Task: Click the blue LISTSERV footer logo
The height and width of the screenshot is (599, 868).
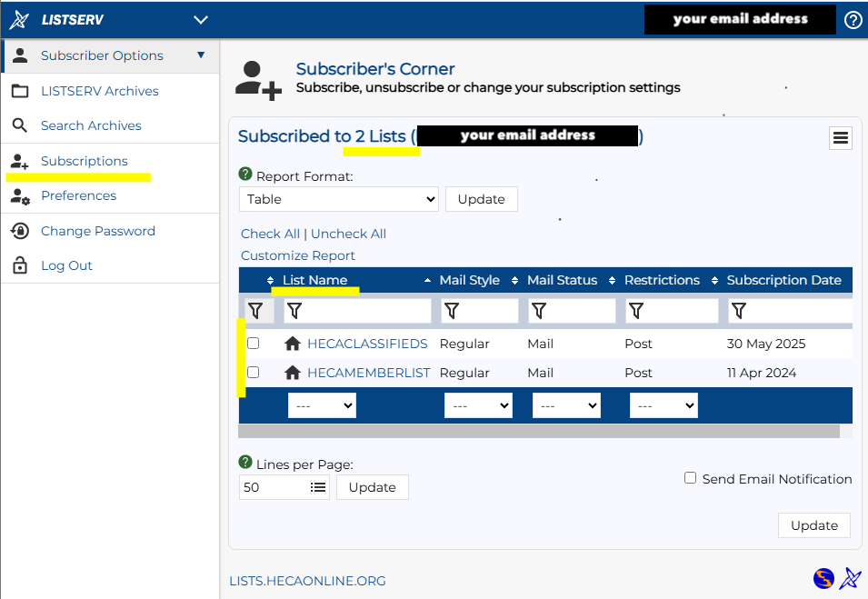Action: point(850,579)
